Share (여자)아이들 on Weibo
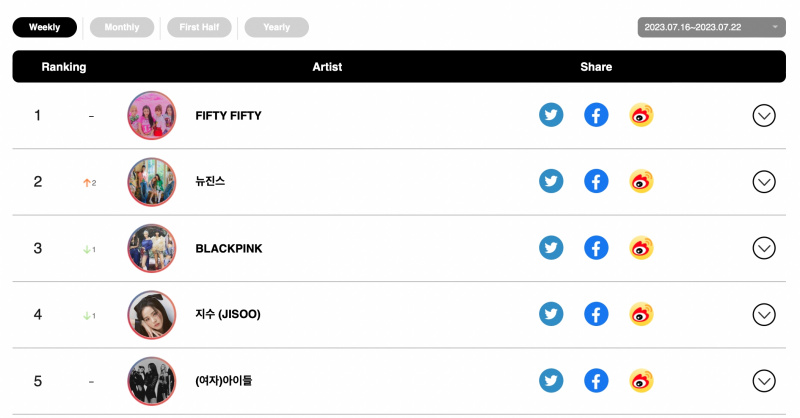800x418 pixels. pos(641,381)
